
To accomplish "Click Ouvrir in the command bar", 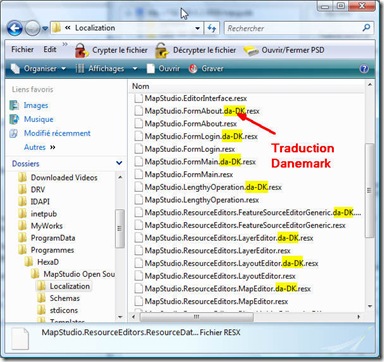I will pyautogui.click(x=163, y=69).
